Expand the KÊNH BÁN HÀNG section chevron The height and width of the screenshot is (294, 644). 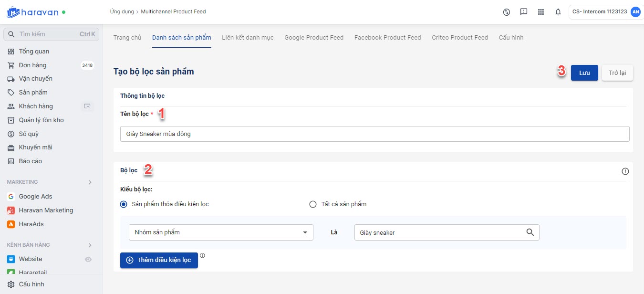tap(90, 245)
